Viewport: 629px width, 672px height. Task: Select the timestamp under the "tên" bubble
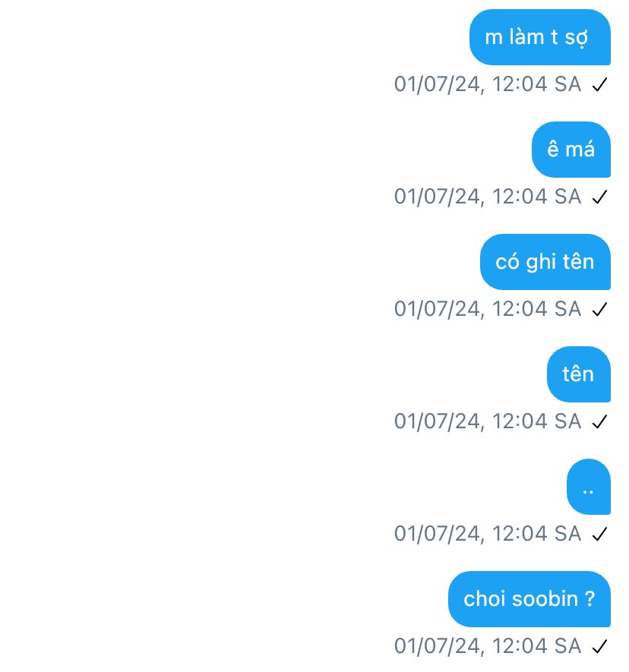pyautogui.click(x=488, y=421)
